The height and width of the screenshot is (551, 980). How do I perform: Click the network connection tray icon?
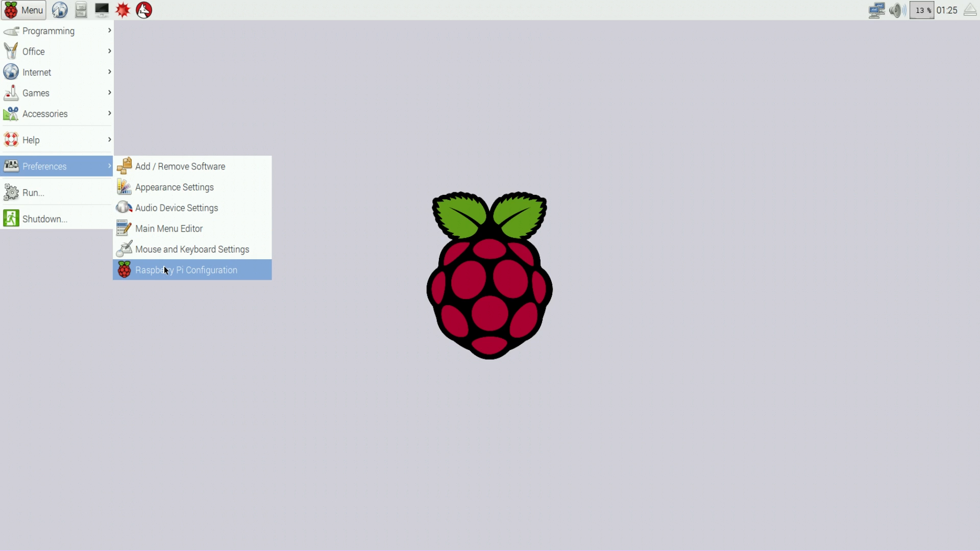click(x=876, y=10)
